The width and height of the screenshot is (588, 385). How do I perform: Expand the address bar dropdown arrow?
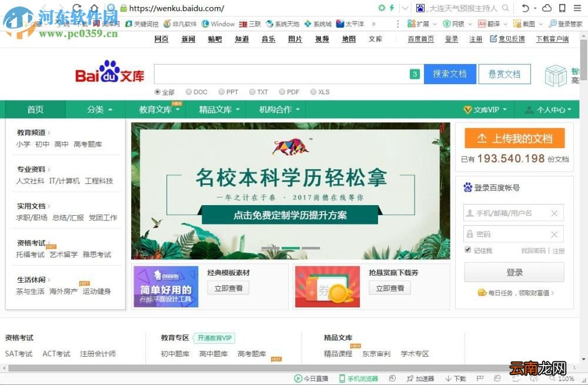coord(405,8)
